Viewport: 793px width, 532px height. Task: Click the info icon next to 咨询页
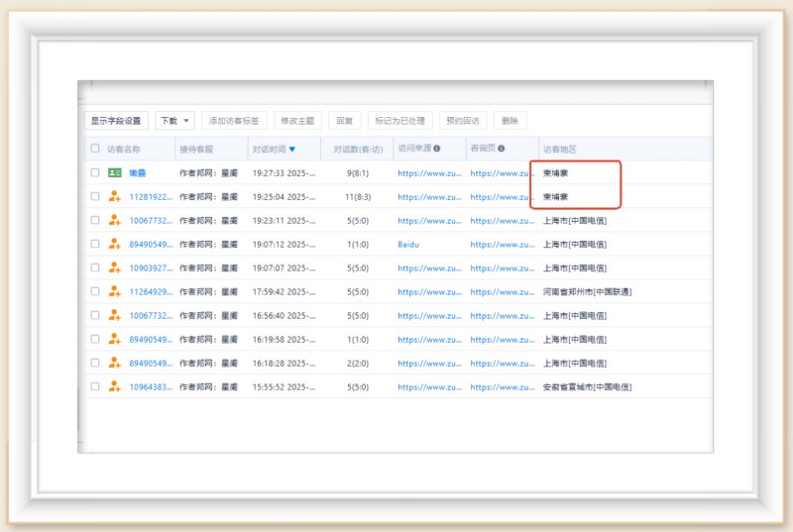[x=501, y=150]
